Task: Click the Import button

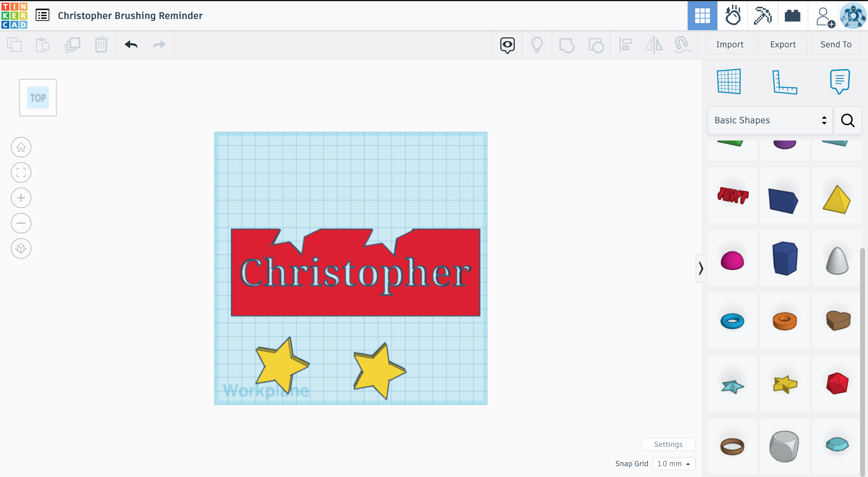Action: [729, 45]
